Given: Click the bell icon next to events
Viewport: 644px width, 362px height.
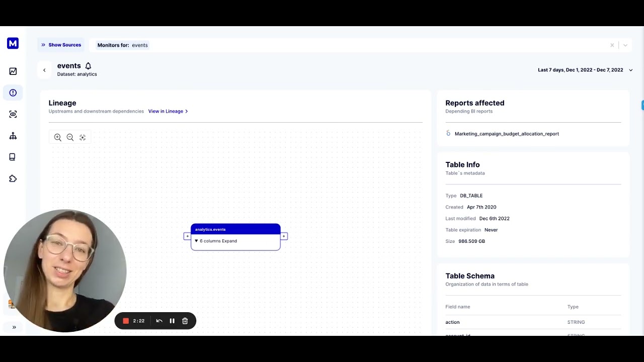Looking at the screenshot, I should click(x=88, y=66).
